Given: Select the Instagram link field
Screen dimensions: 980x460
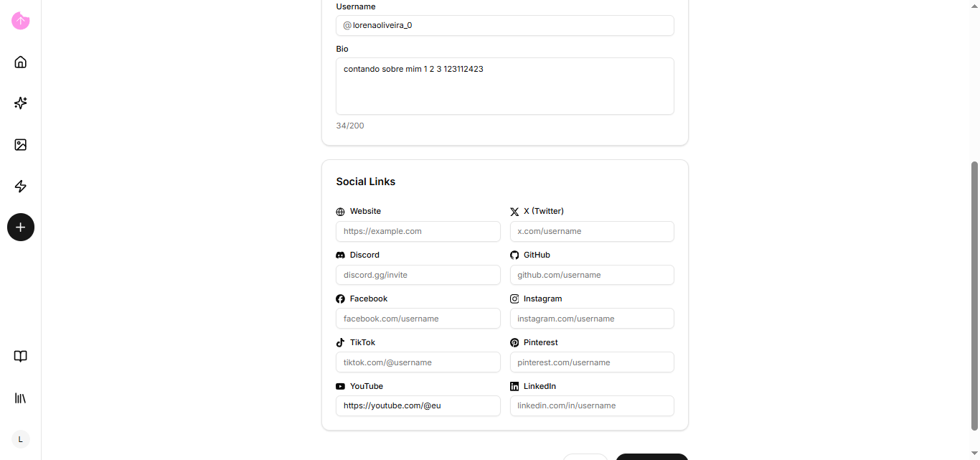Looking at the screenshot, I should click(592, 319).
